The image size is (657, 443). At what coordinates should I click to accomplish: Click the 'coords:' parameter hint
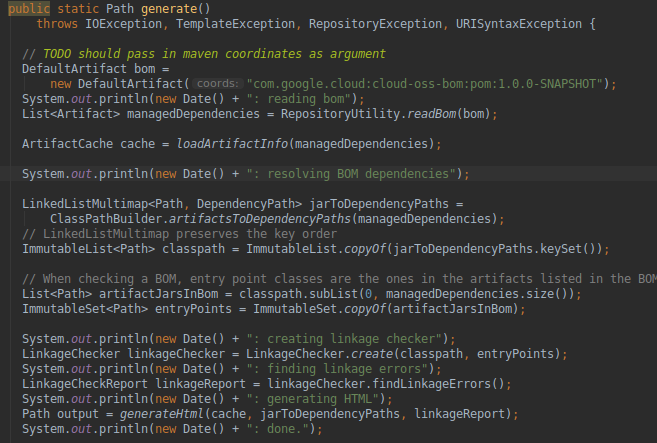[217, 84]
